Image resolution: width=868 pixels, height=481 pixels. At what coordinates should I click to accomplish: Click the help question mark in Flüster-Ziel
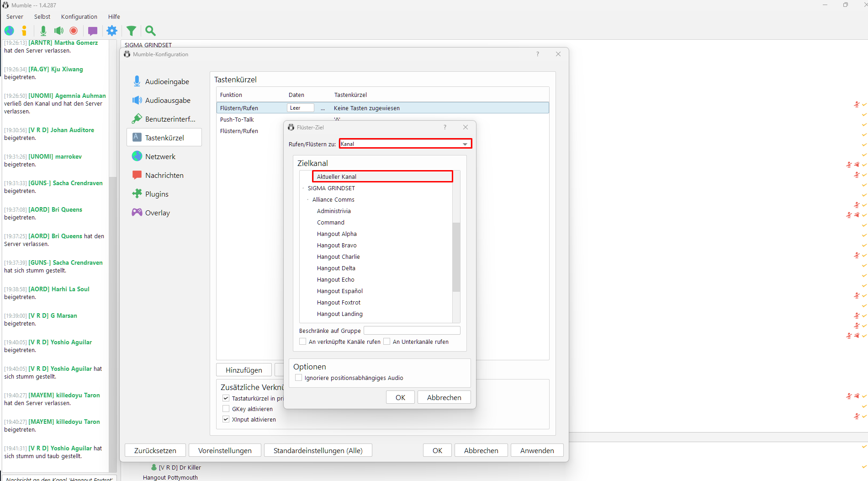pyautogui.click(x=445, y=127)
